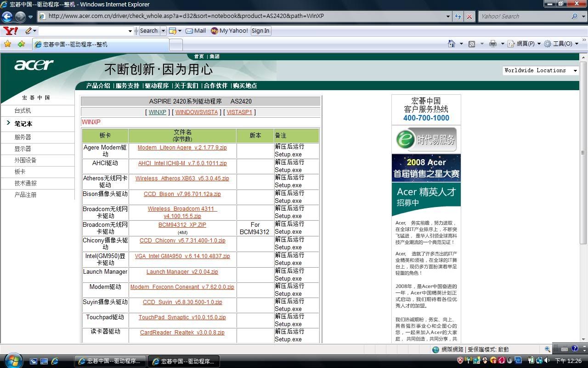Open the 产品介绍 navigation menu
Screen dimensions: 588x368
(x=98, y=86)
